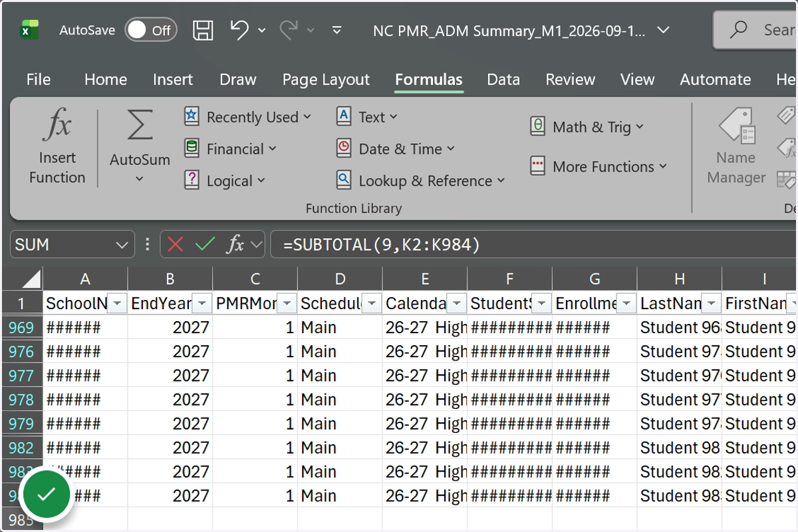Confirm the formula with the green checkmark
Image resolution: width=798 pixels, height=532 pixels.
point(205,245)
